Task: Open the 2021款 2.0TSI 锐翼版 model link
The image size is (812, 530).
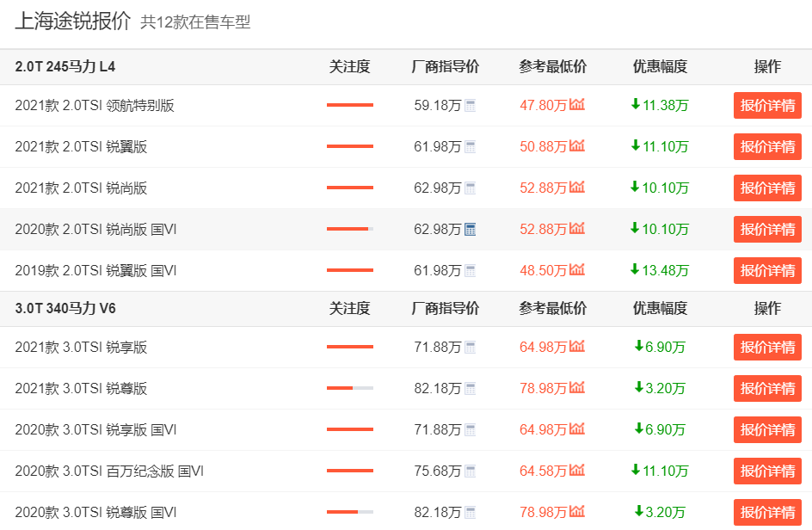Action: click(82, 147)
